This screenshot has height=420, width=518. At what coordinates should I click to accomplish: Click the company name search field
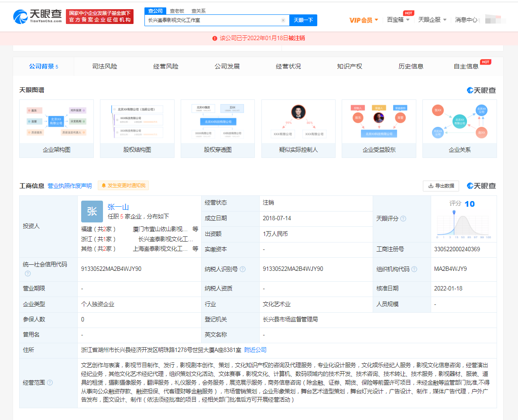pos(213,20)
